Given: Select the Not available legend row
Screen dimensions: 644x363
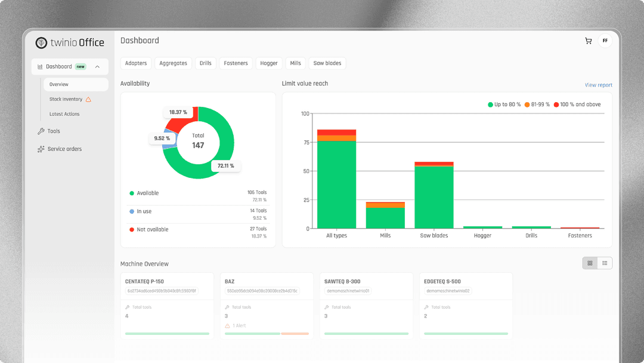Looking at the screenshot, I should [198, 232].
